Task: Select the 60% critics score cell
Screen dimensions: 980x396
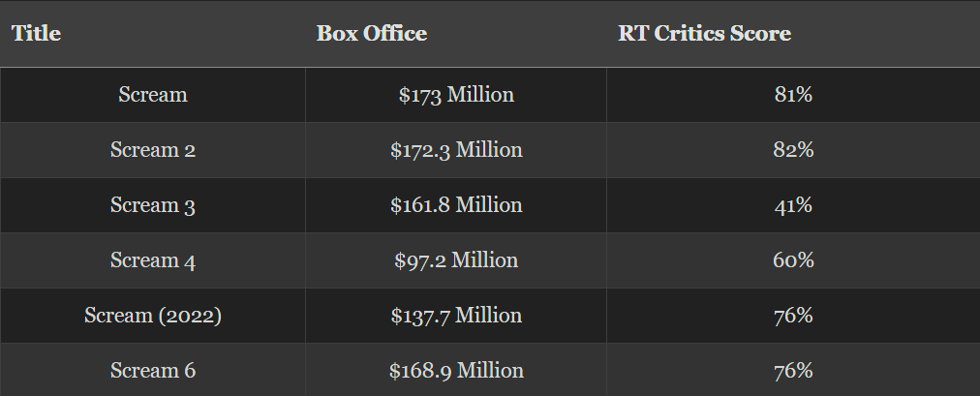Action: coord(793,260)
